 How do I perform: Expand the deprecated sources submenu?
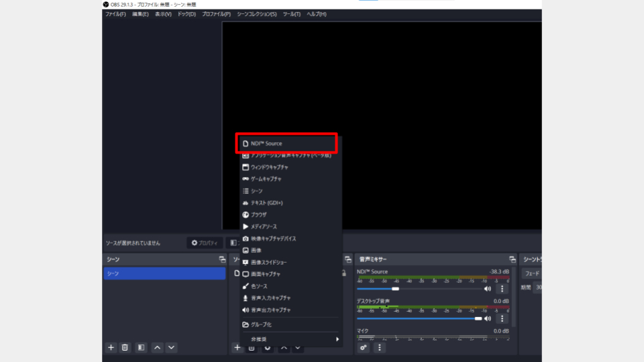pos(292,339)
